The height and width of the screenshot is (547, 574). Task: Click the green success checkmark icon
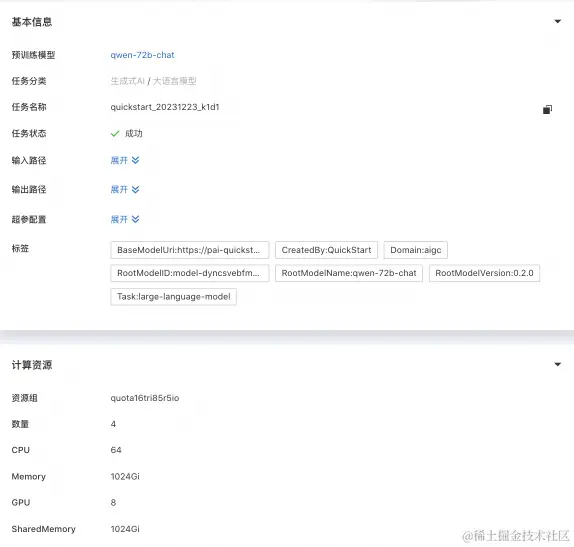pyautogui.click(x=115, y=134)
